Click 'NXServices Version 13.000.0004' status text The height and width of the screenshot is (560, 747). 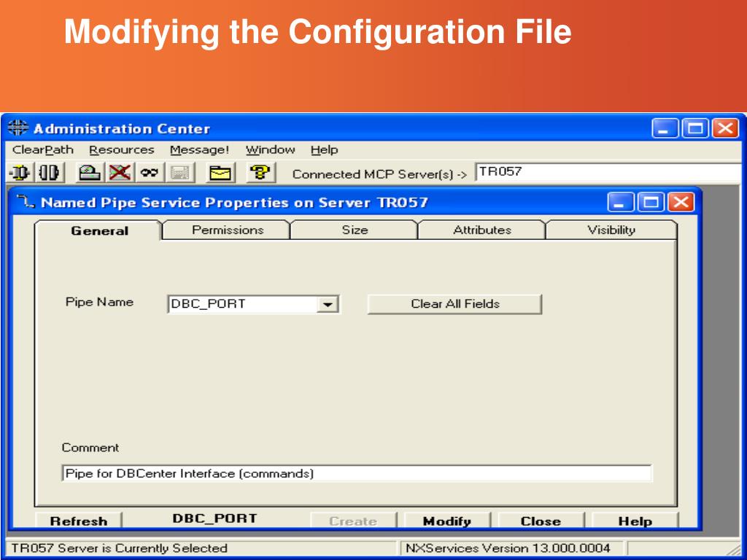click(508, 548)
